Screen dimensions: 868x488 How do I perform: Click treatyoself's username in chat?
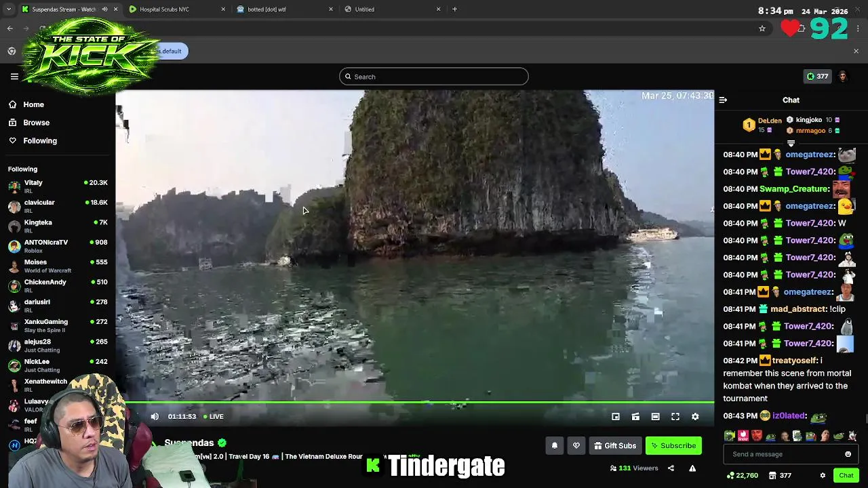795,361
